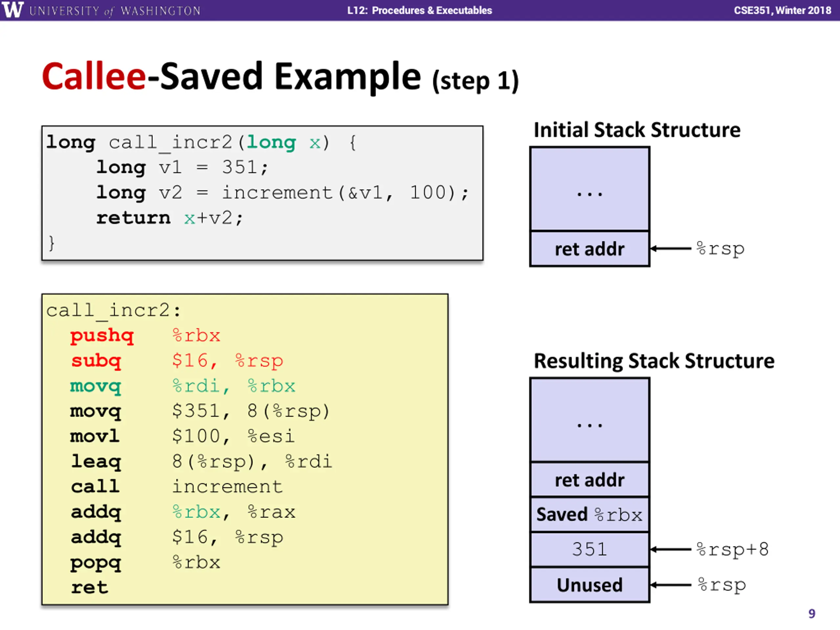840x630 pixels.
Task: Click the 'ret addr' cell in Resulting Stack
Action: click(x=590, y=480)
